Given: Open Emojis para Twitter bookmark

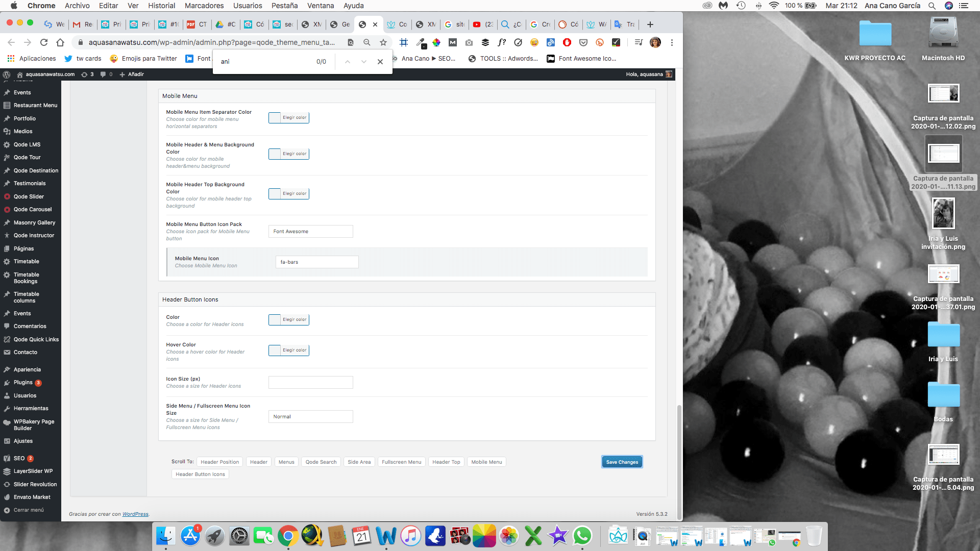Looking at the screenshot, I should (144, 59).
